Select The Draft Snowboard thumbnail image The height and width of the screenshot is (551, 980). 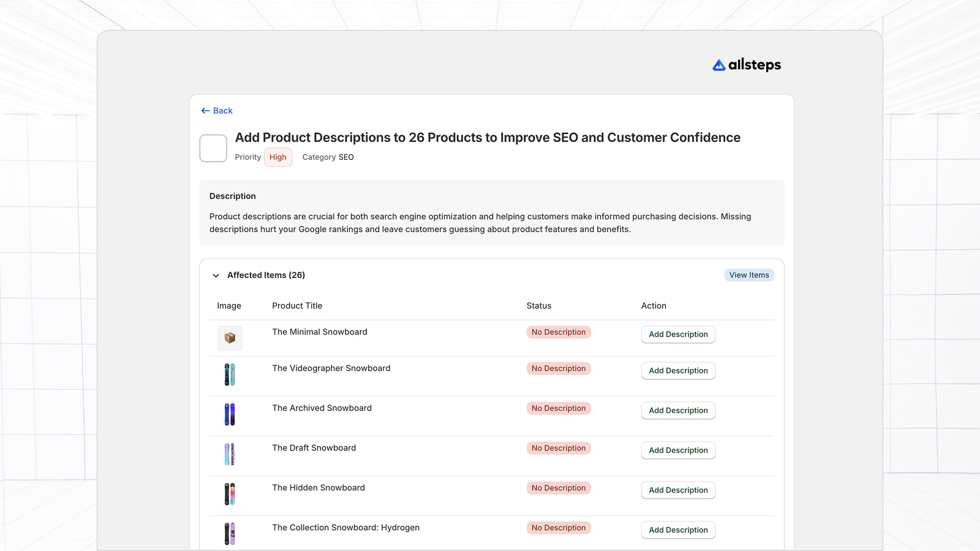(230, 454)
